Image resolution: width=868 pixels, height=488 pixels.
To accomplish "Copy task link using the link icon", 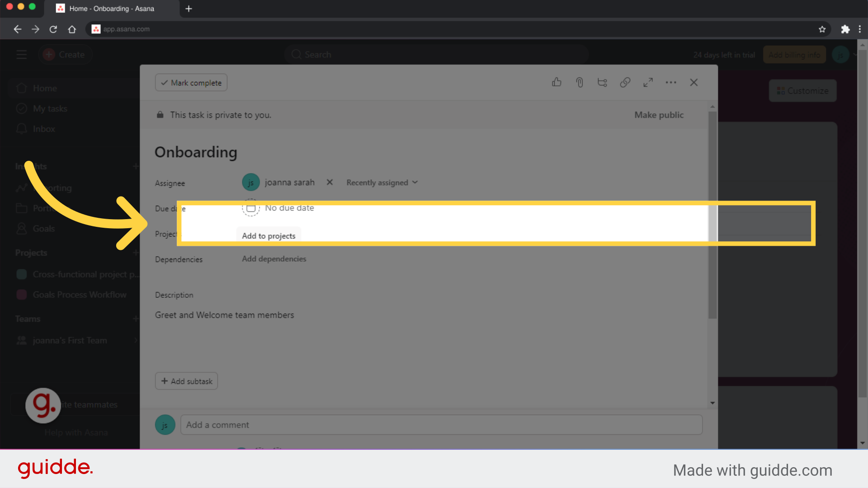I will 625,82.
